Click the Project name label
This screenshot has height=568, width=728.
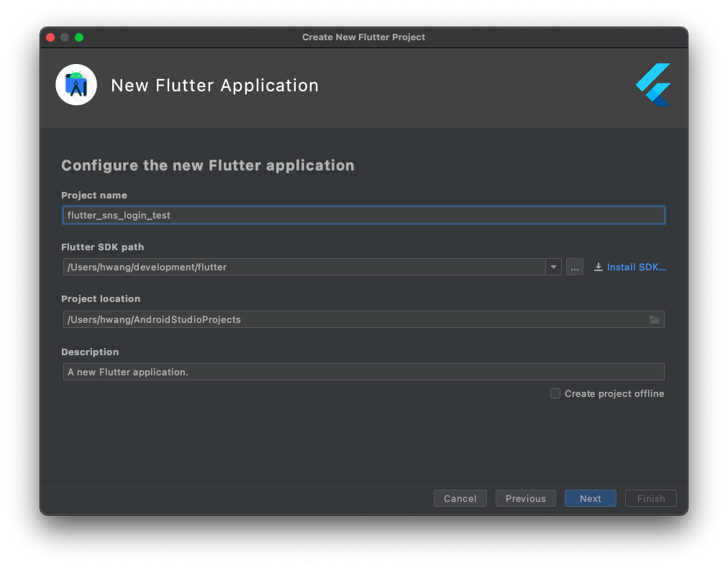(x=94, y=196)
